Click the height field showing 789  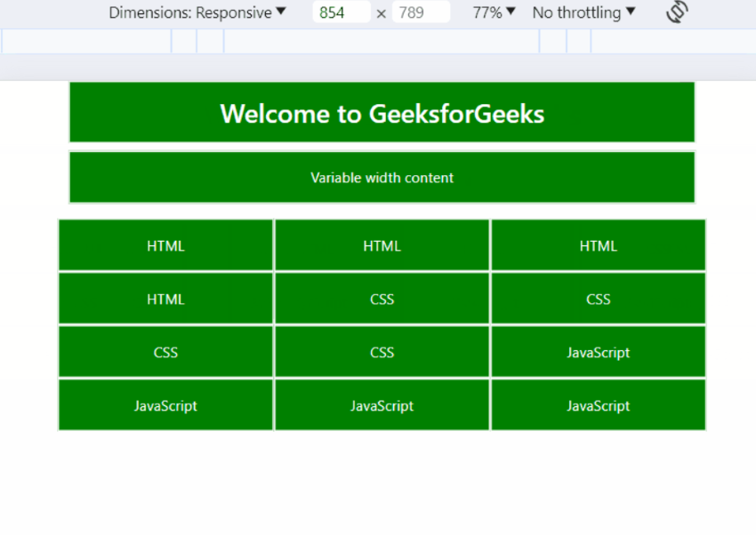point(421,12)
